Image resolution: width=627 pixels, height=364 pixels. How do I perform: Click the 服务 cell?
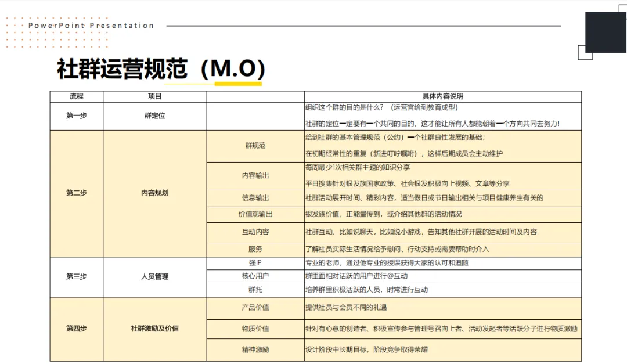point(255,249)
